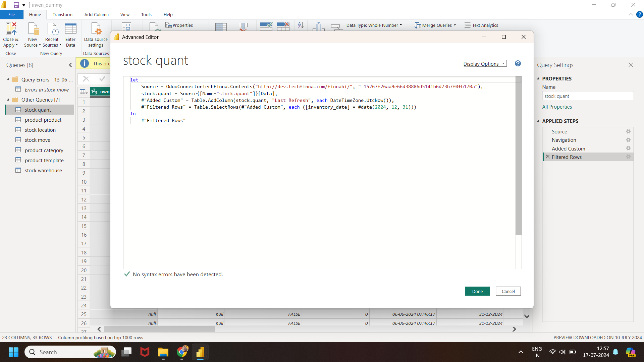The width and height of the screenshot is (644, 362).
Task: Switch to the Transform tab
Action: 62,14
